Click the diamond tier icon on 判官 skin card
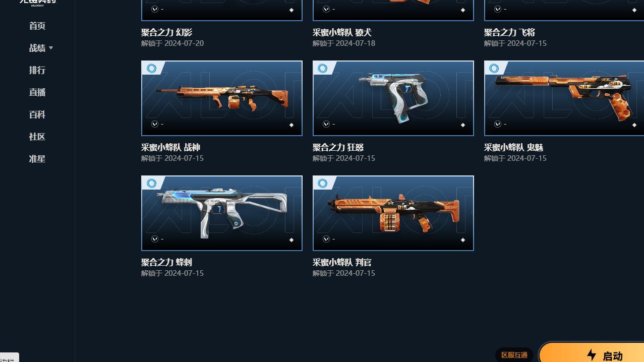Screen dimensions: 644x362 (463, 240)
